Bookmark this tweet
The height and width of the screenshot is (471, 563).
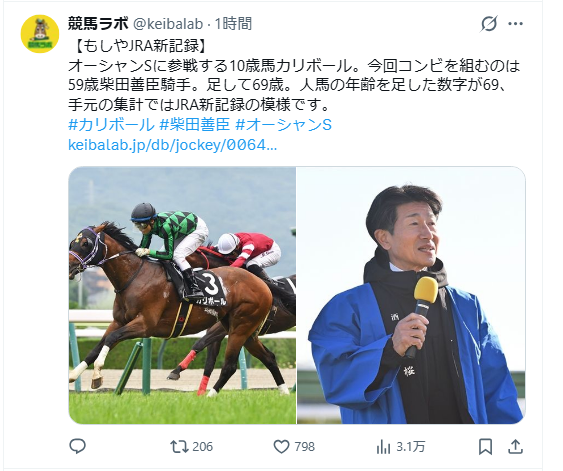[x=485, y=447]
